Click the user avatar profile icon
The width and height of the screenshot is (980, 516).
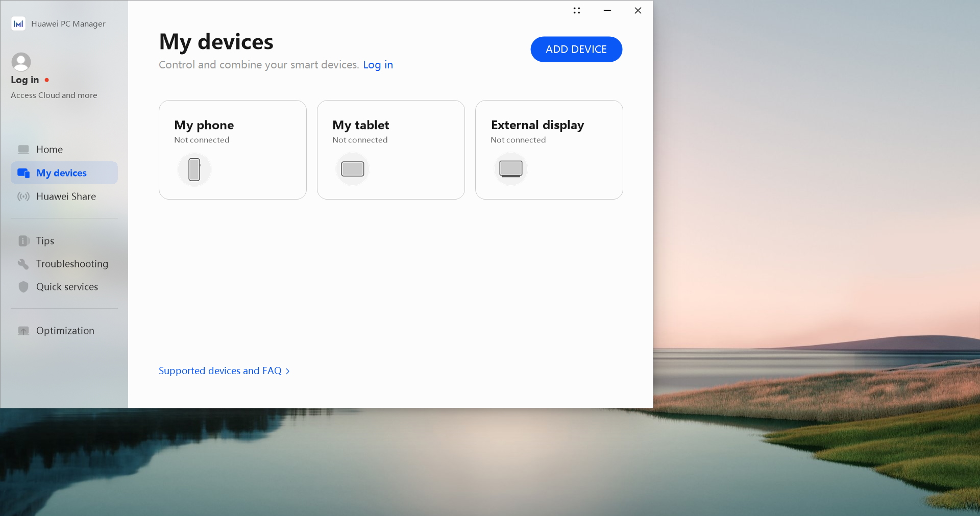point(21,62)
